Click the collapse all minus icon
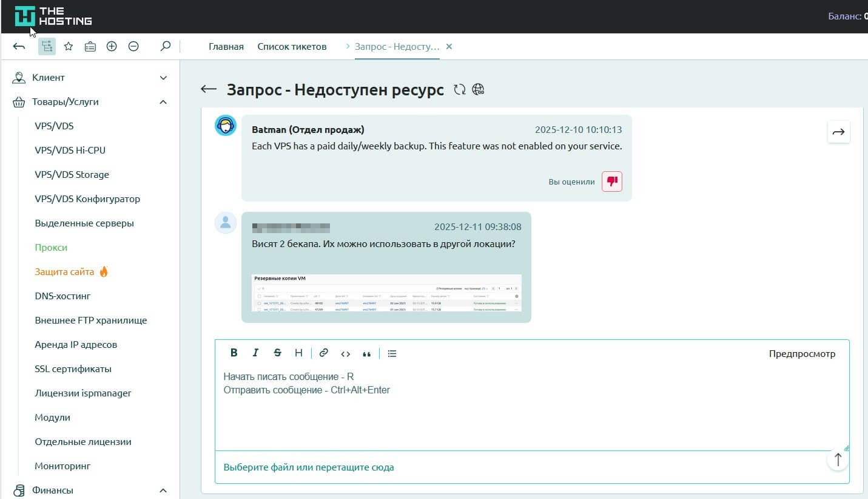Screen dimensions: 868x499 [133, 47]
